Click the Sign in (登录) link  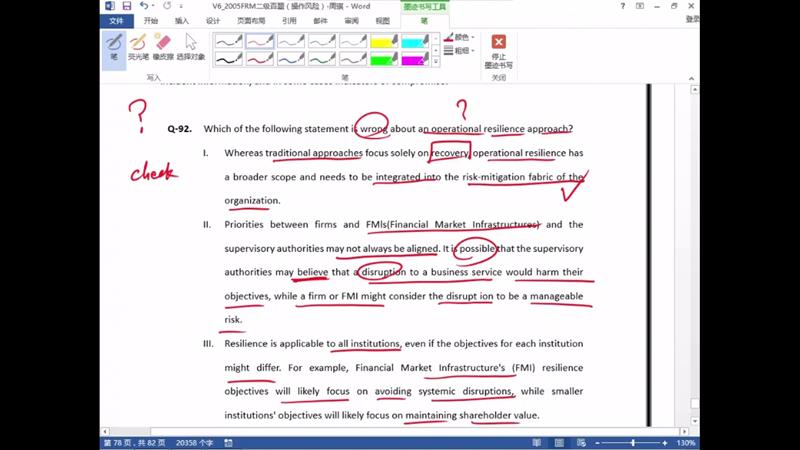pos(692,19)
